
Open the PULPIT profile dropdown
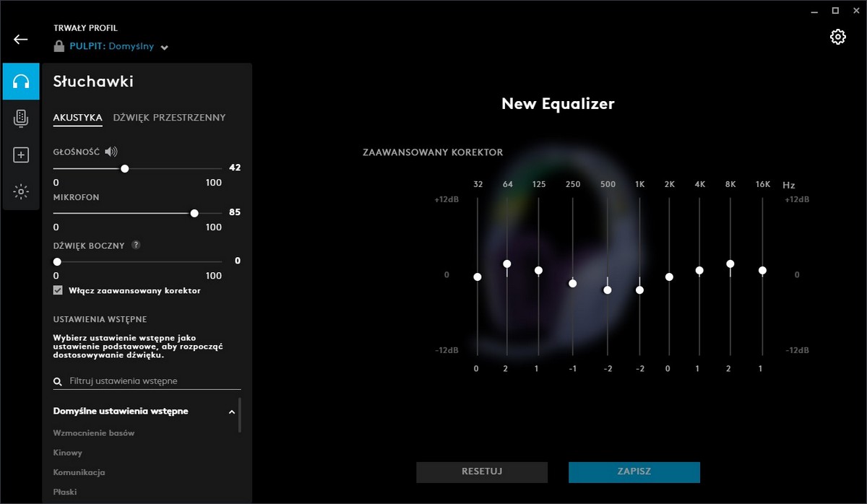pos(165,48)
